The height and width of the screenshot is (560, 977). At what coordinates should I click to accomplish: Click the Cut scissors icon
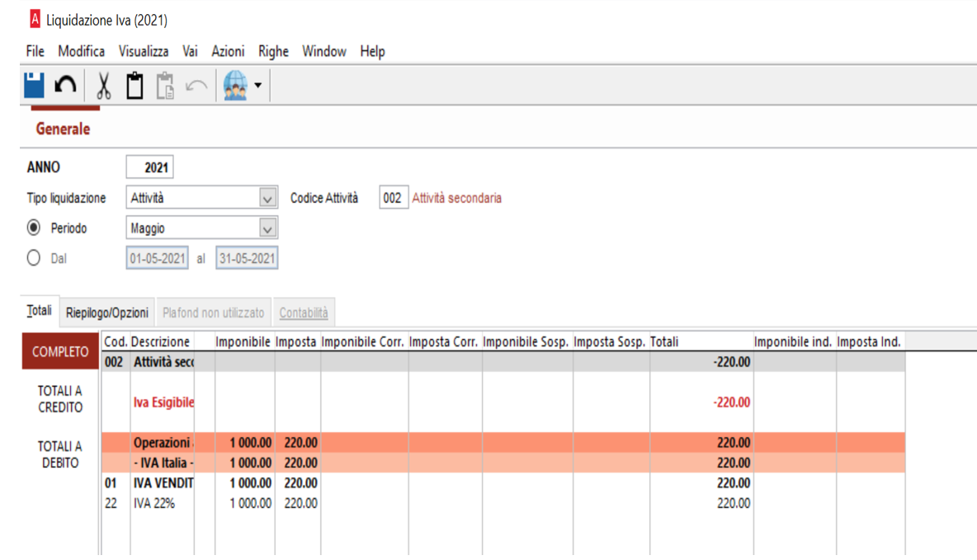point(103,85)
